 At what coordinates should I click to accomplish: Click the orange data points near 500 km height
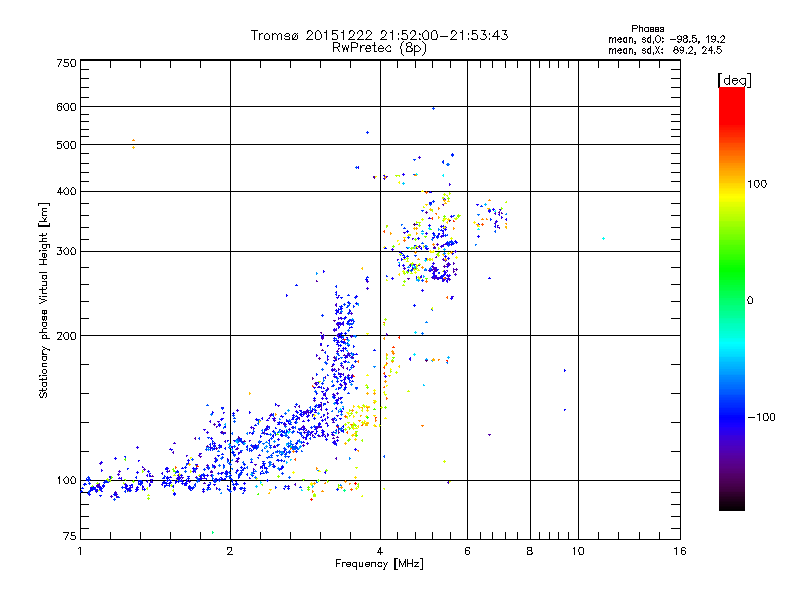pos(133,144)
